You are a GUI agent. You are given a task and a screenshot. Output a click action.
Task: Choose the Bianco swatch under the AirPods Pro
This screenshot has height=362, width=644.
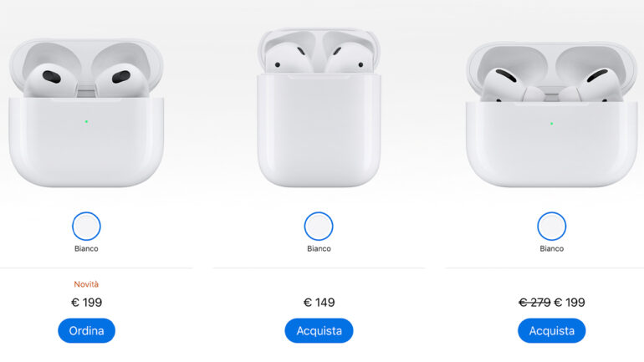tap(552, 227)
